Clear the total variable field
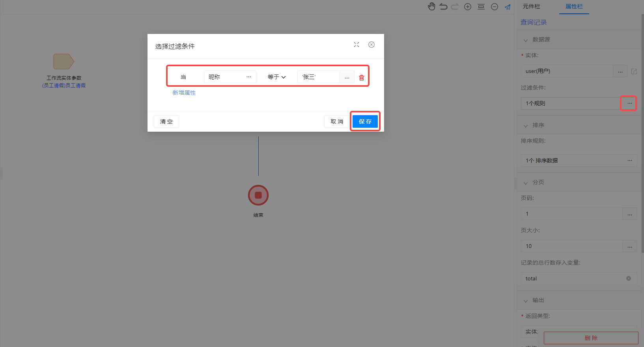The height and width of the screenshot is (347, 644). click(x=629, y=278)
